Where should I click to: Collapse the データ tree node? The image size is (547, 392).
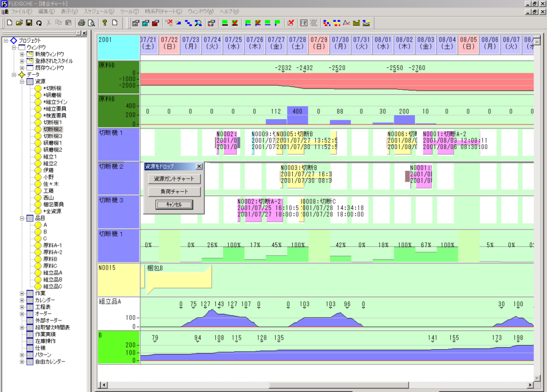13,75
